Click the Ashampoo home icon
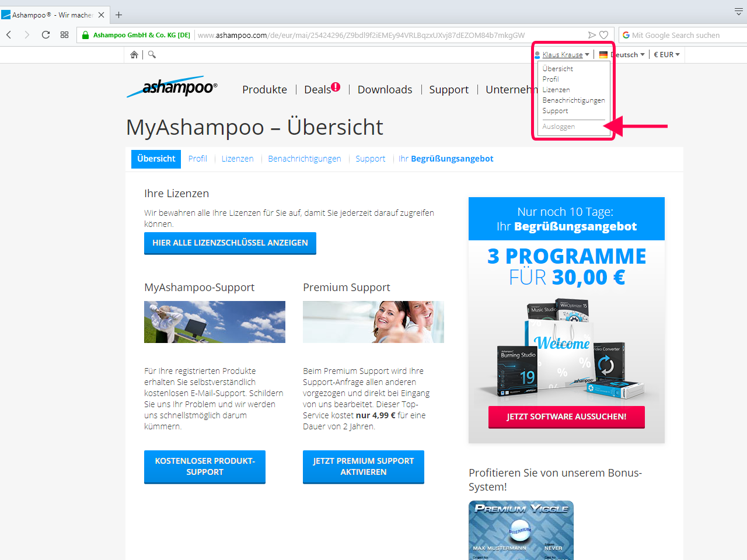Viewport: 747px width, 560px height. point(134,54)
